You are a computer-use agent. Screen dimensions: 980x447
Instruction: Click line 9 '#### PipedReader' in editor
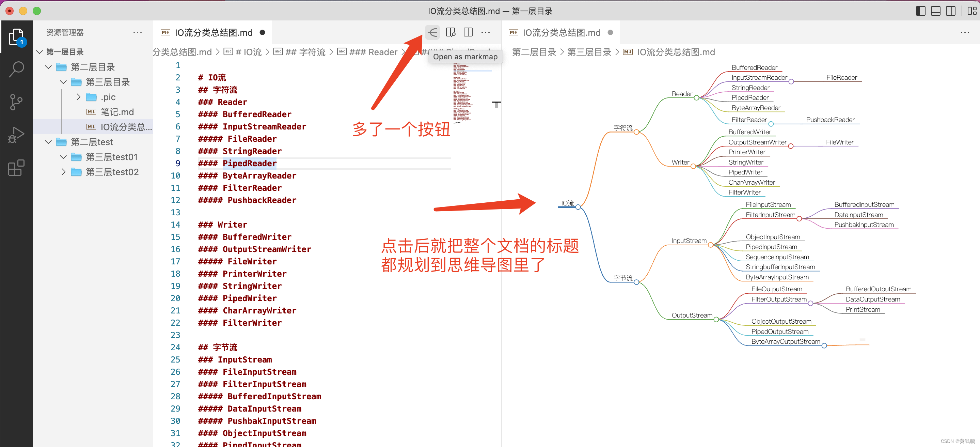(237, 163)
